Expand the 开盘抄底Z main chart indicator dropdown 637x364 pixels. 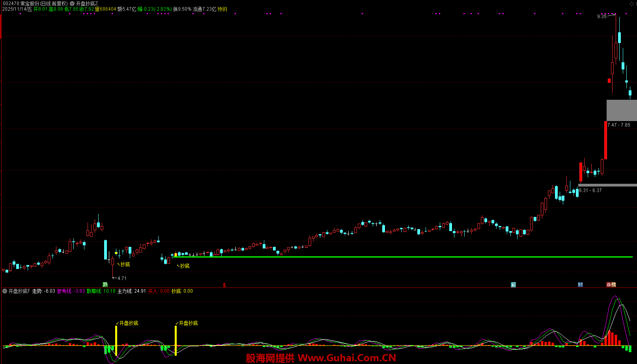pyautogui.click(x=72, y=4)
